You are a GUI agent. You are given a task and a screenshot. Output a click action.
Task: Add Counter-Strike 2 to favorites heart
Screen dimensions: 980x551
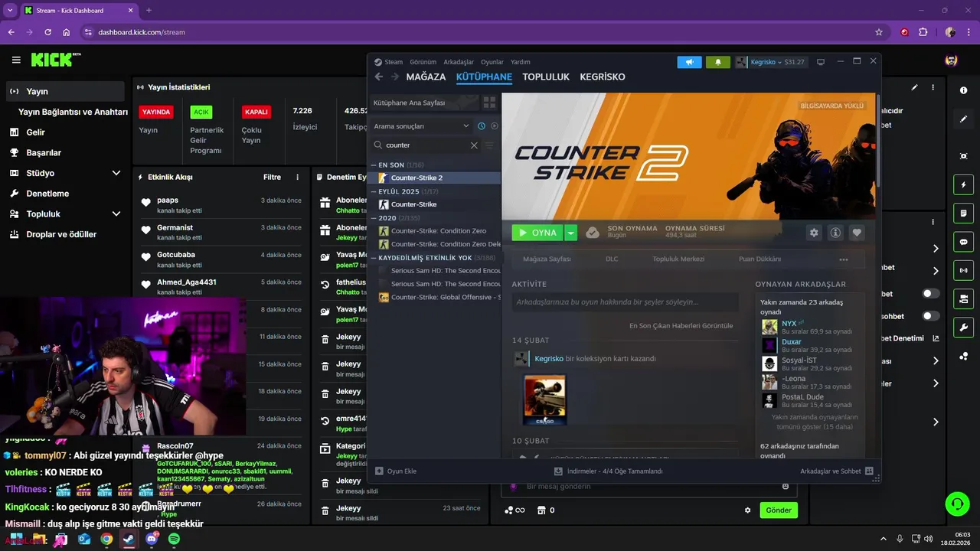pos(857,233)
